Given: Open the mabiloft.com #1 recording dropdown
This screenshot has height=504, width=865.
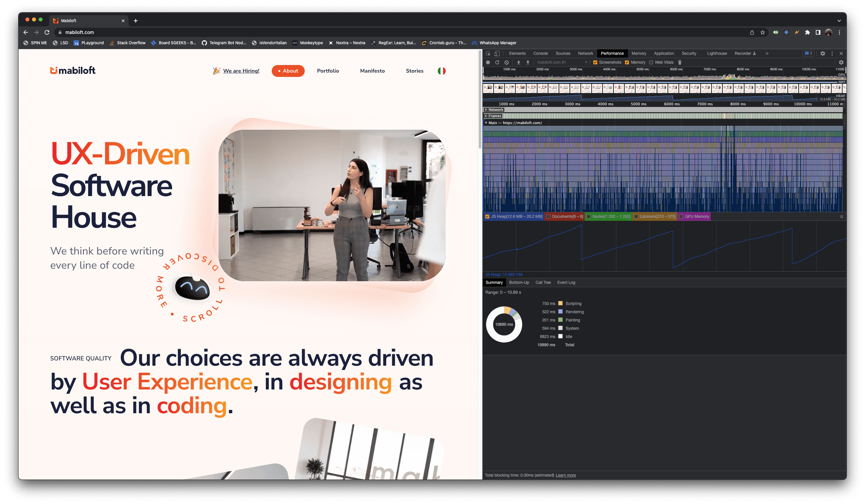Looking at the screenshot, I should tap(562, 62).
